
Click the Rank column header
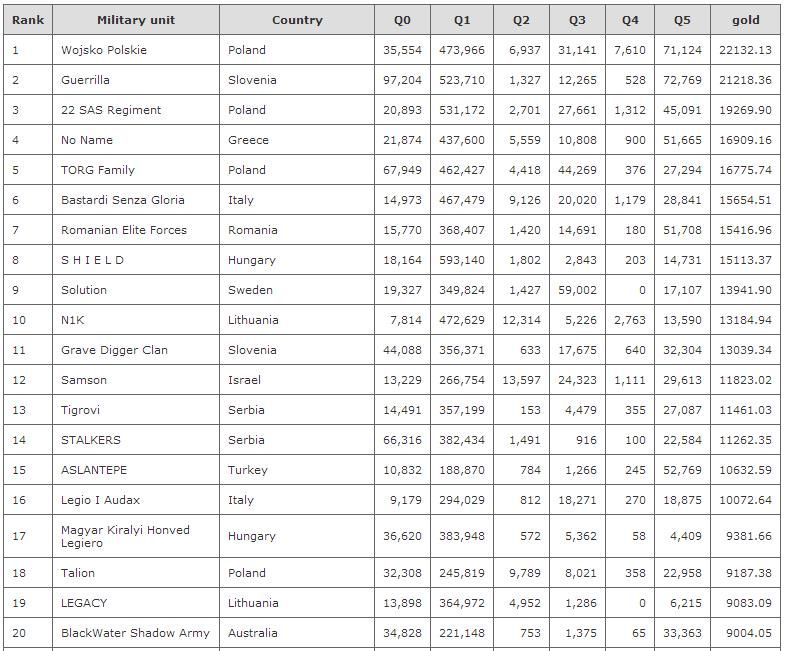pyautogui.click(x=28, y=20)
